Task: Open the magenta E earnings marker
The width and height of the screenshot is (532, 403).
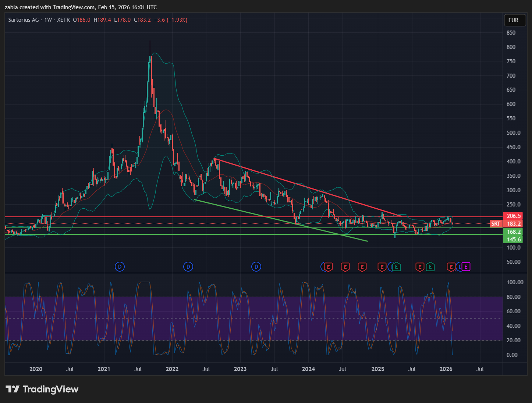Action: 466,267
